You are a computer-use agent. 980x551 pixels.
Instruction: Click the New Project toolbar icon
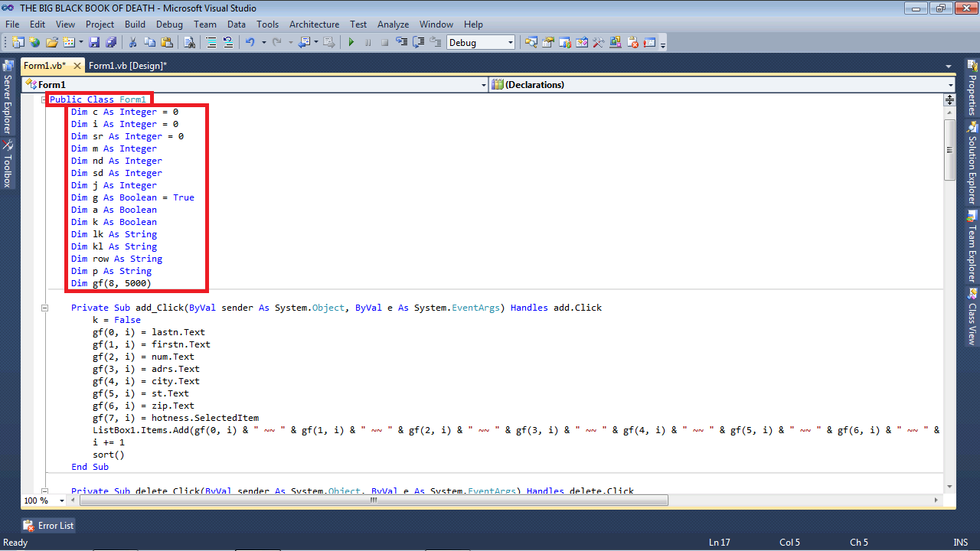[x=18, y=43]
